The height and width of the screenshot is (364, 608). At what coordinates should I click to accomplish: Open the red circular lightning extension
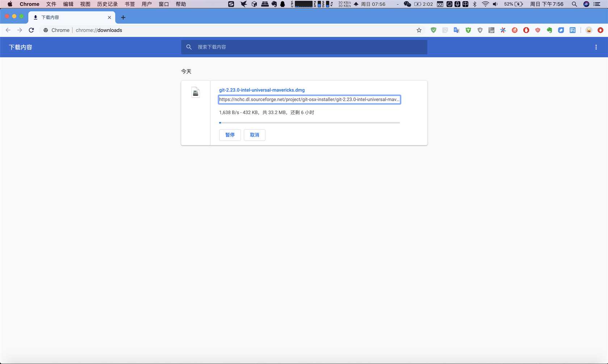tap(515, 30)
